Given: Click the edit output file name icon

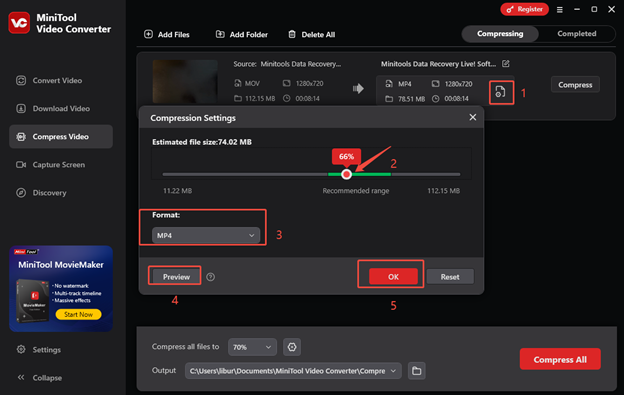Looking at the screenshot, I should pos(505,64).
